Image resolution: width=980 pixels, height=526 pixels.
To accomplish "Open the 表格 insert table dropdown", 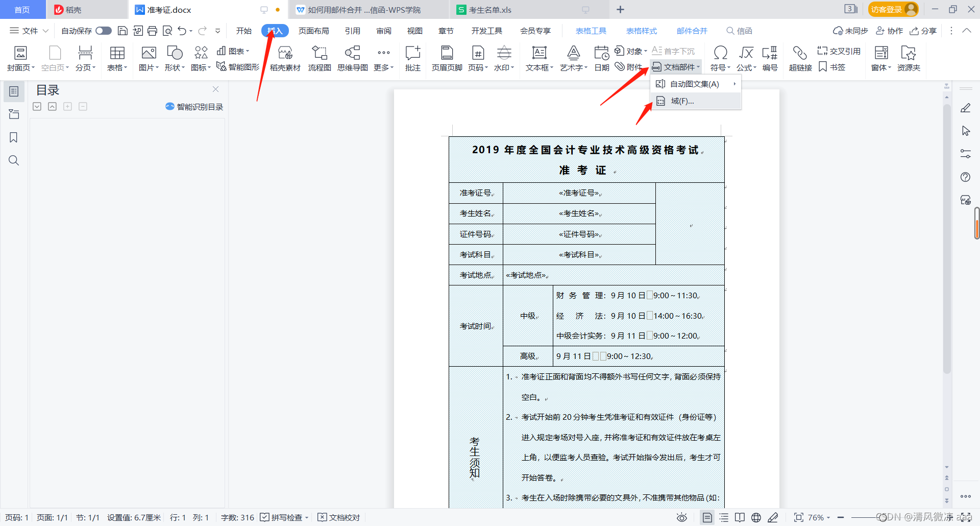I will [x=117, y=58].
